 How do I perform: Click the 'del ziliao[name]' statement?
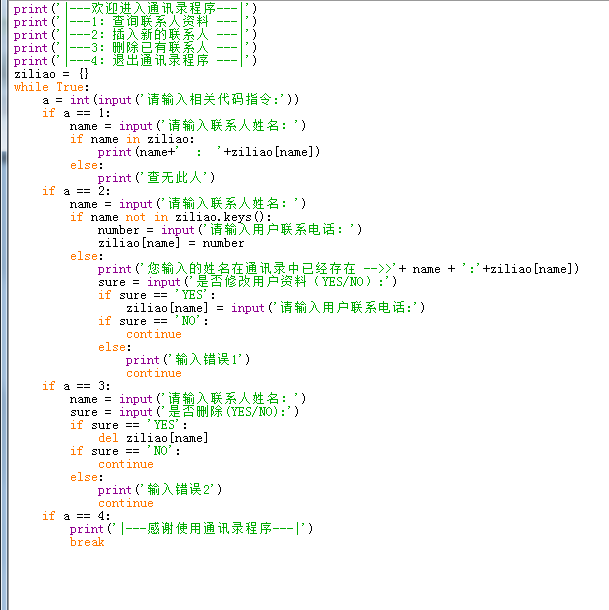coord(153,438)
